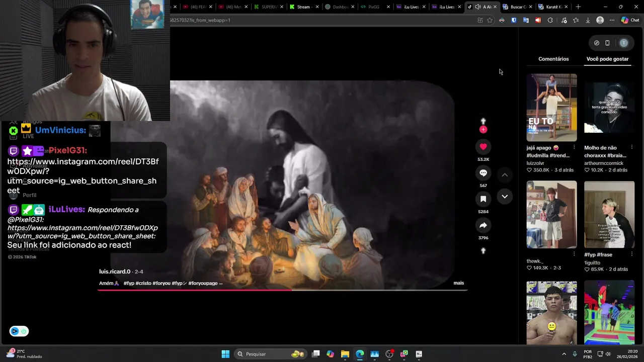Image resolution: width=644 pixels, height=362 pixels.
Task: Open artheurmccormick username link
Action: [x=604, y=163]
